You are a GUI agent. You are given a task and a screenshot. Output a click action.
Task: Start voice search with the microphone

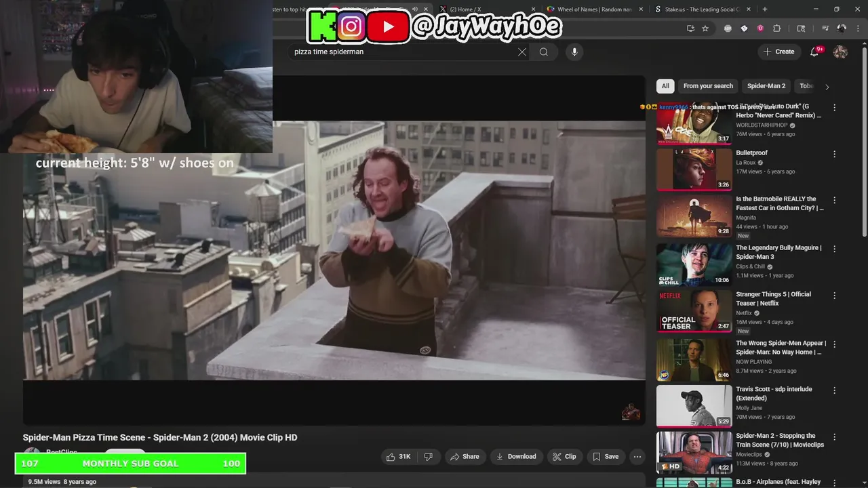click(574, 52)
